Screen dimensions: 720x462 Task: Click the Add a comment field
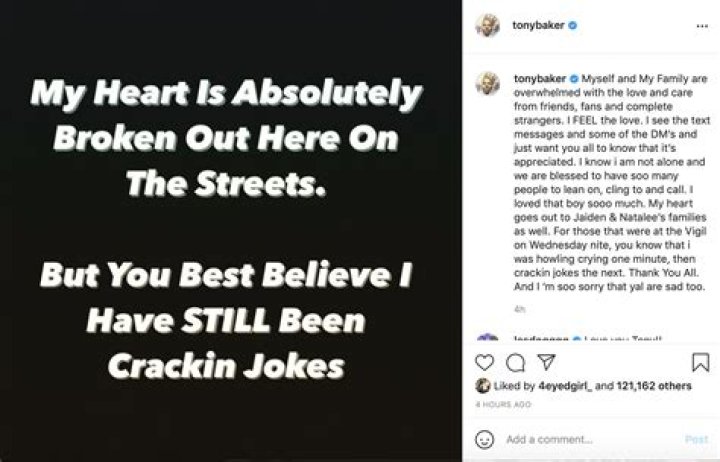tap(592, 439)
